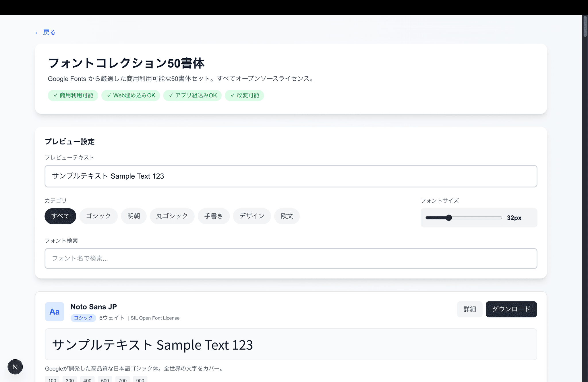Click the Aa font preview icon
Screen dimensions: 588x382
click(x=55, y=312)
